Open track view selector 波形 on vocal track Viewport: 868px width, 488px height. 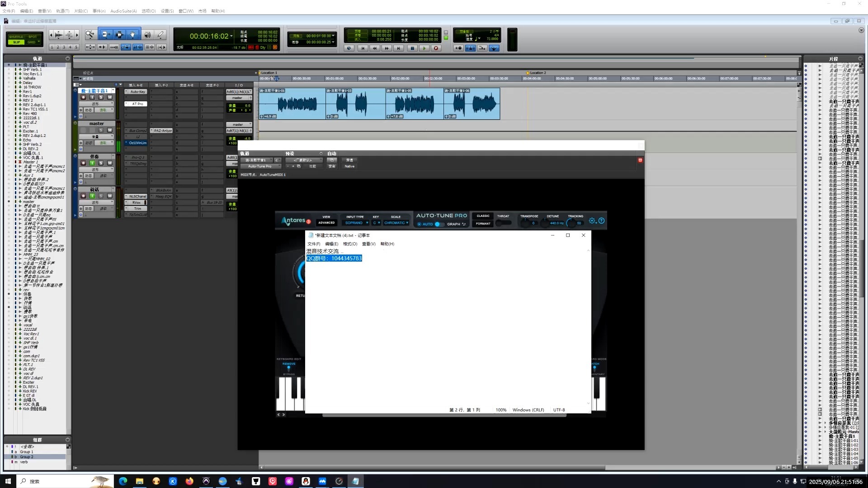point(96,103)
